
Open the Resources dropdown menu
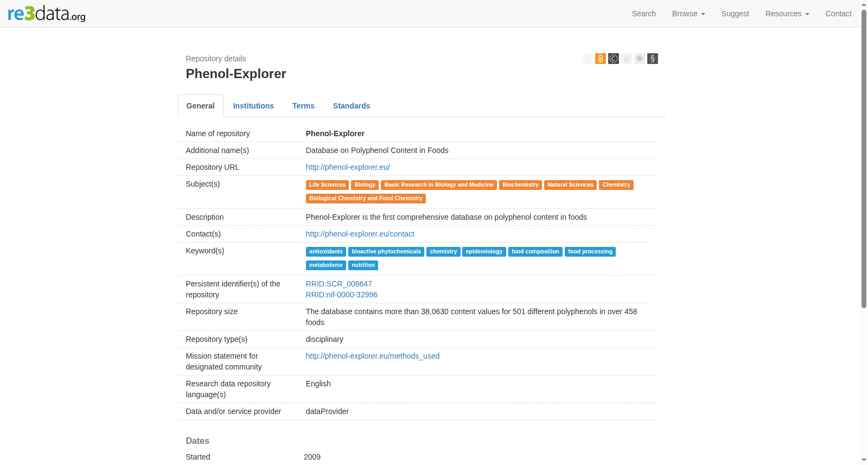[x=787, y=14]
